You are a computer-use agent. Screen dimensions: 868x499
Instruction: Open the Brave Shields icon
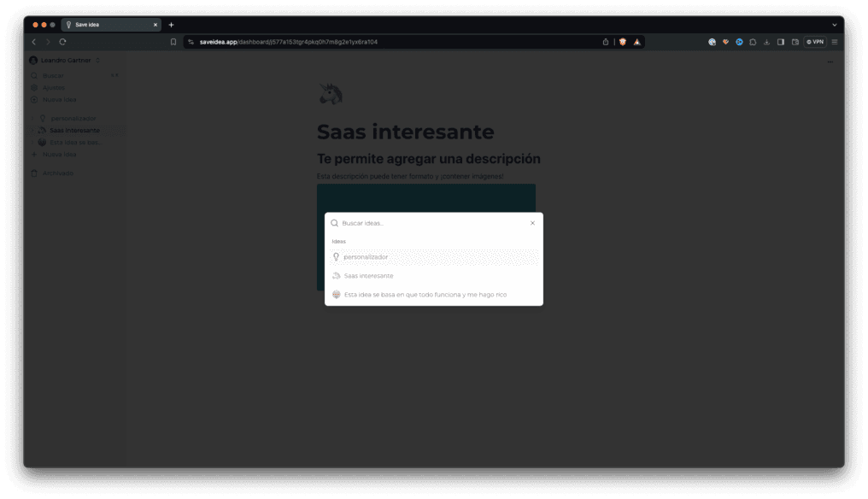point(623,41)
